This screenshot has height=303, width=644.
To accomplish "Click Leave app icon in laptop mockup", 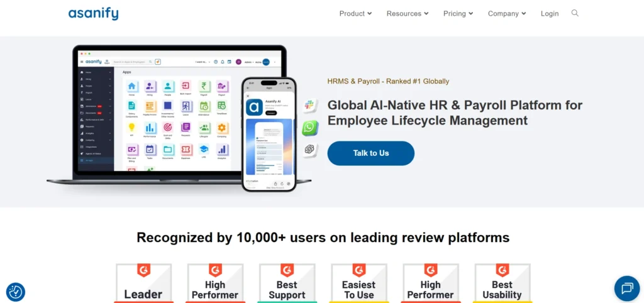I will (x=186, y=106).
